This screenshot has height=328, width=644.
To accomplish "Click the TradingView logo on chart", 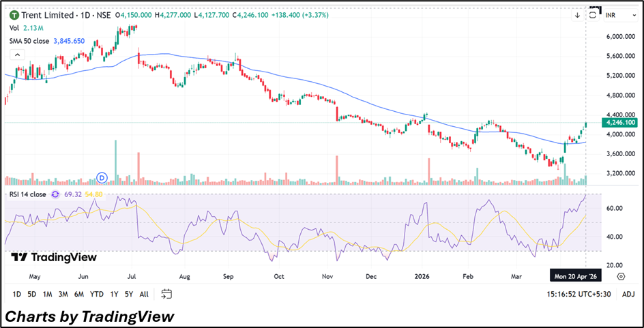I will click(54, 257).
